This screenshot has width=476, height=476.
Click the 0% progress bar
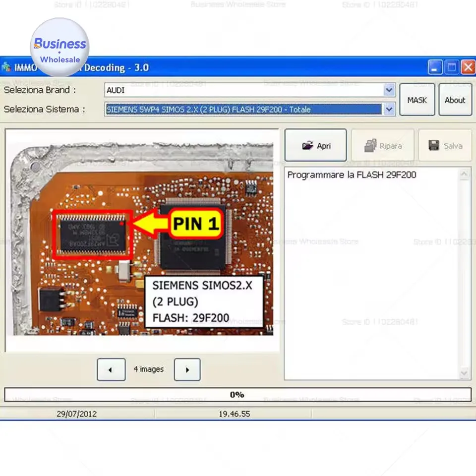pyautogui.click(x=238, y=394)
